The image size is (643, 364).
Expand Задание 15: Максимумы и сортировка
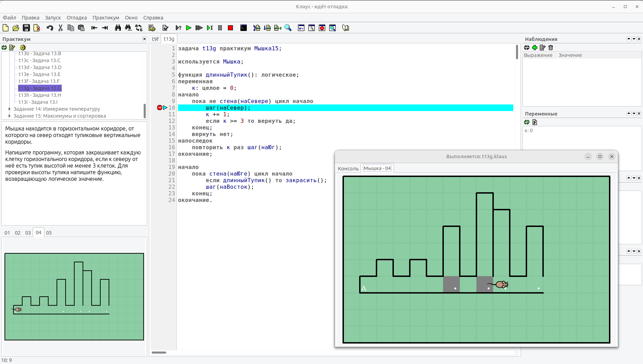pos(10,116)
